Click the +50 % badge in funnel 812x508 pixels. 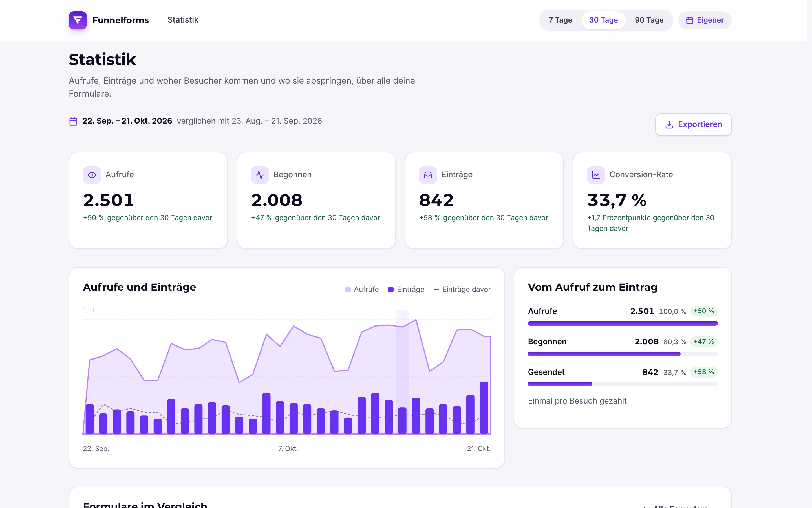click(704, 311)
